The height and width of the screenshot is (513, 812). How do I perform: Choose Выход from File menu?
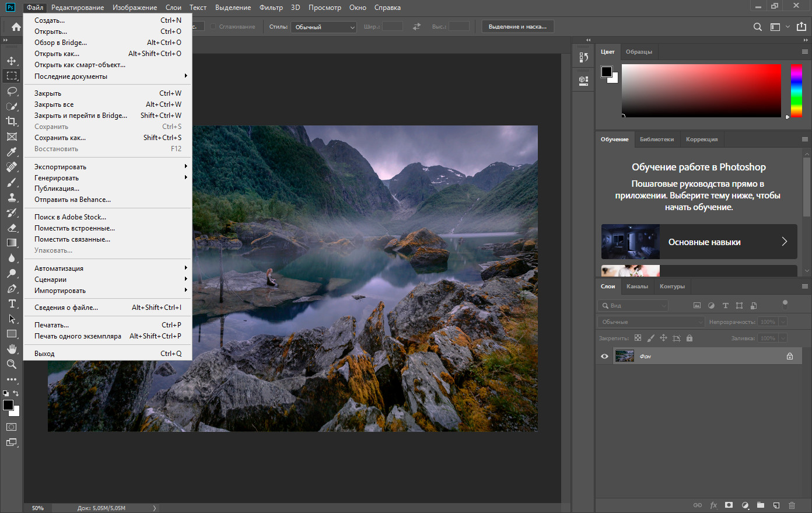tap(108, 353)
